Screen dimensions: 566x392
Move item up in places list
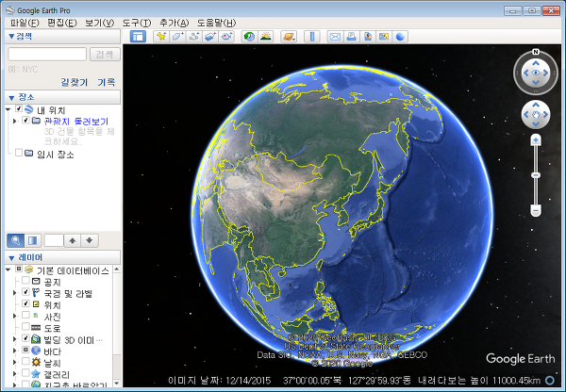click(73, 240)
